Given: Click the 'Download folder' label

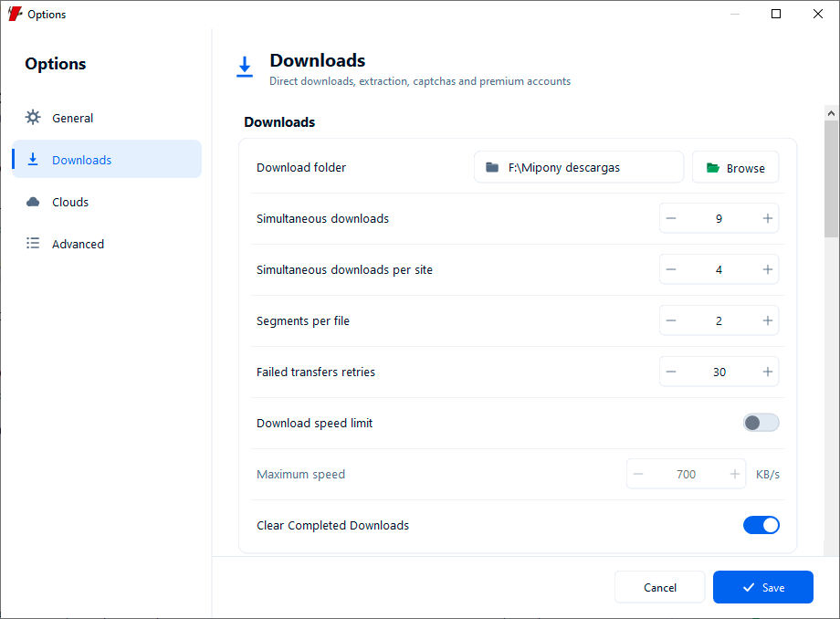Looking at the screenshot, I should tap(301, 168).
